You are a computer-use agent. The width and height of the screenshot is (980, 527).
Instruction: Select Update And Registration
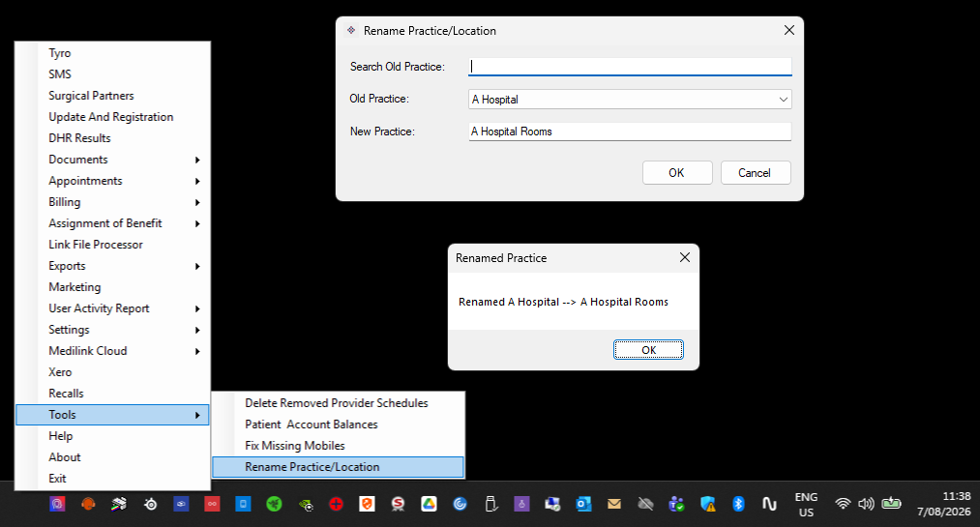click(x=112, y=117)
